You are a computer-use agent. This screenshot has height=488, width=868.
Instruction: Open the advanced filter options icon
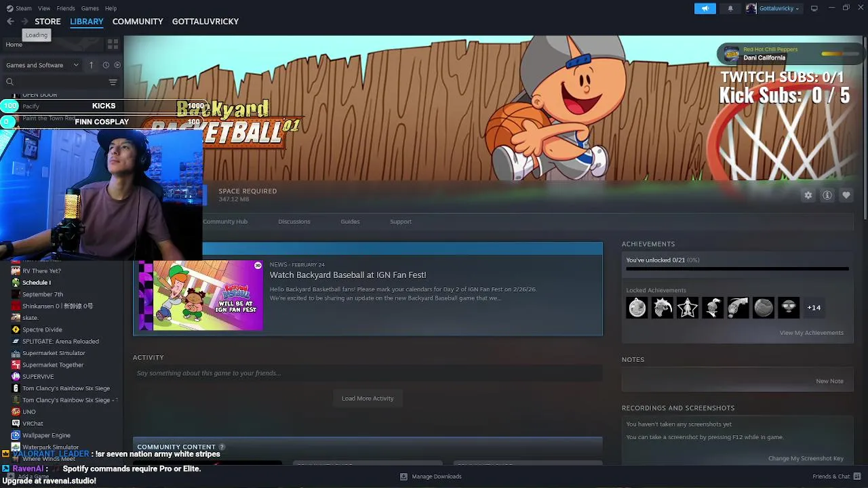[113, 82]
